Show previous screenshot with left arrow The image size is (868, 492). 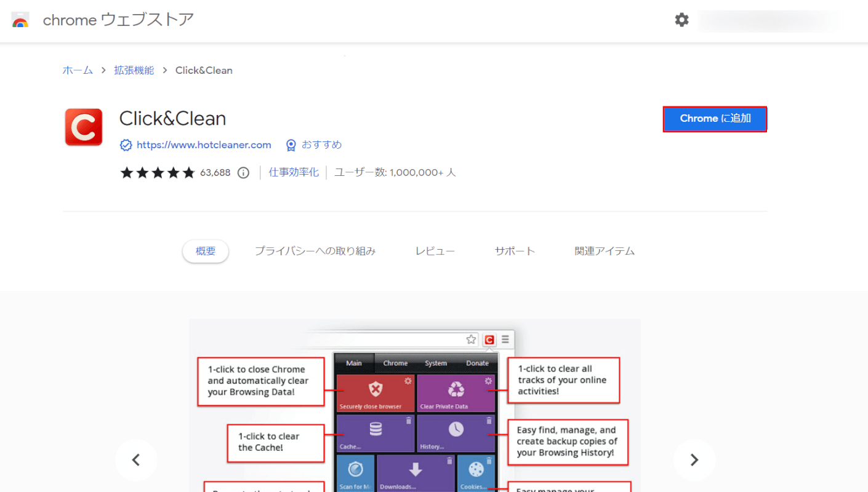click(x=136, y=460)
